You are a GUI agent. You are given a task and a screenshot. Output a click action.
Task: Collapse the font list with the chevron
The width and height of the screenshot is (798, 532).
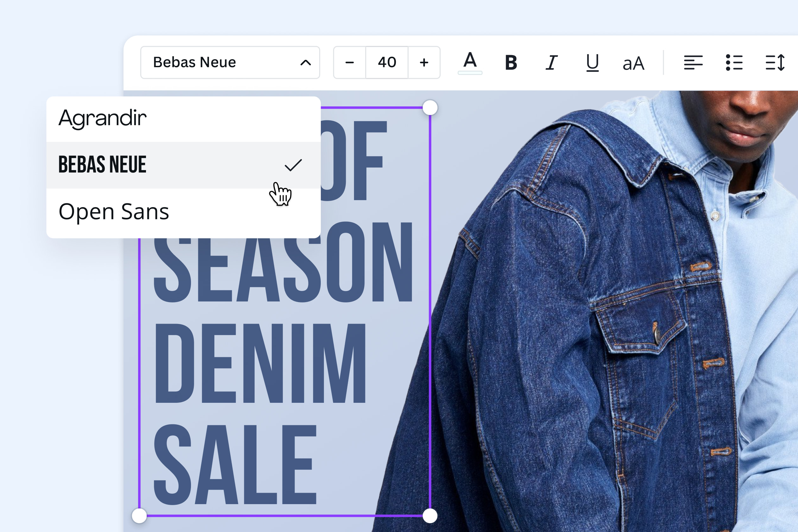pos(306,62)
